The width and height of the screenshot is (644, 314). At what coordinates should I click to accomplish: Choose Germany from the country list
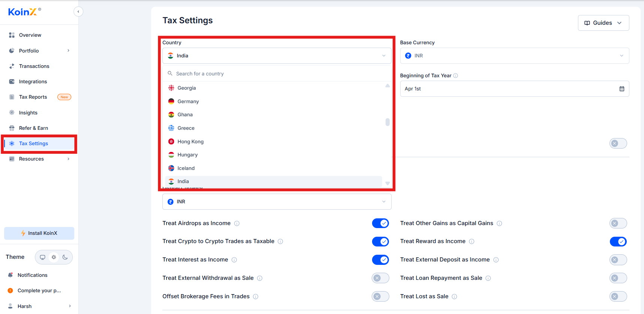[x=273, y=101]
